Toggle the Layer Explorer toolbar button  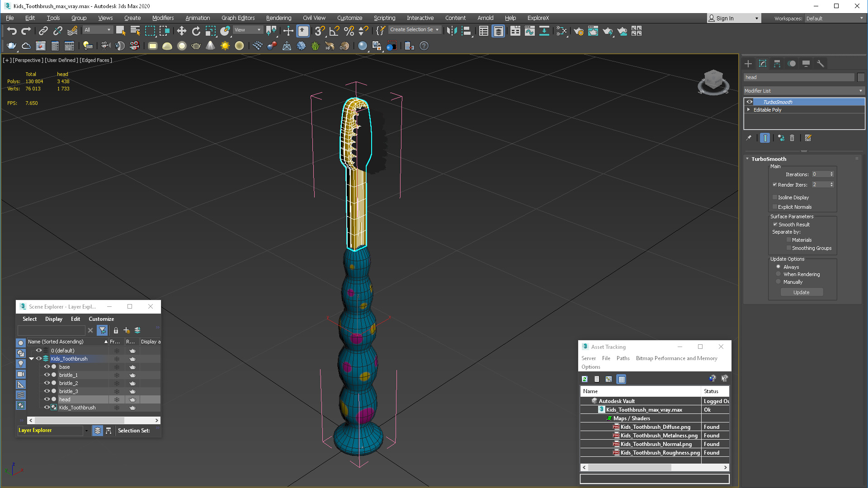[498, 31]
